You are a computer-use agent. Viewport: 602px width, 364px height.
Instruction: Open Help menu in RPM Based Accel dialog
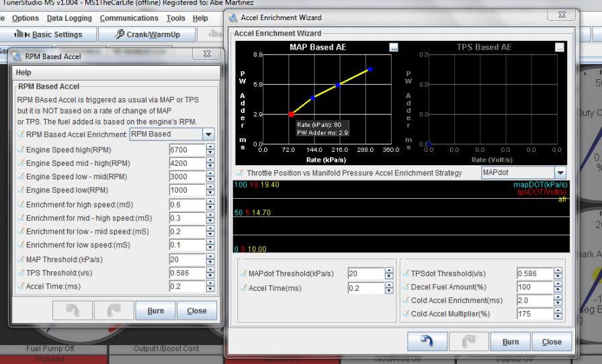[24, 73]
